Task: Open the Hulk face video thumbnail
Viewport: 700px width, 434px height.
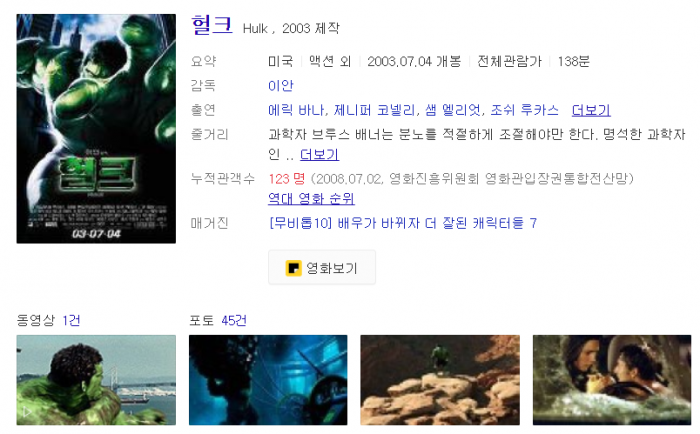Action: click(x=96, y=380)
